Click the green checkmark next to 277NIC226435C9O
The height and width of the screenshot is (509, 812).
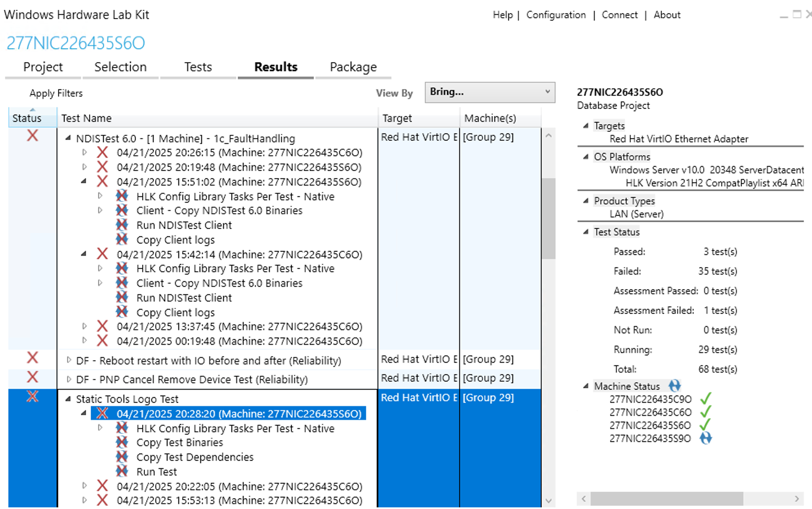tap(705, 399)
